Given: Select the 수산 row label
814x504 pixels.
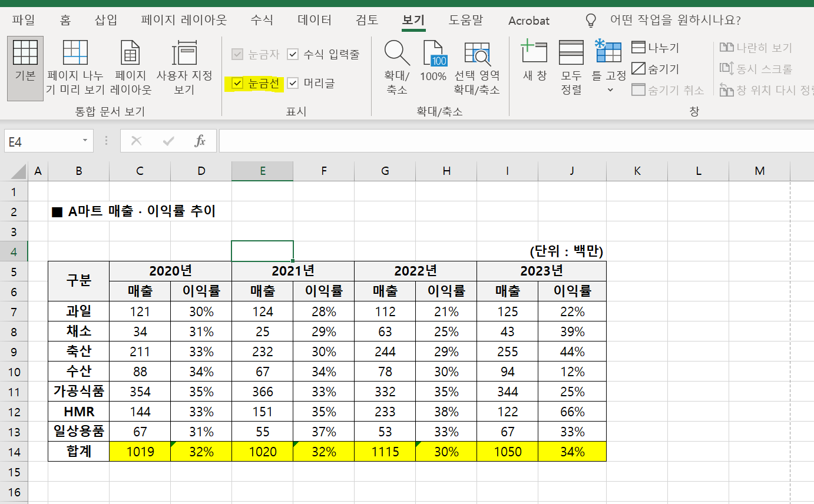Looking at the screenshot, I should 79,372.
